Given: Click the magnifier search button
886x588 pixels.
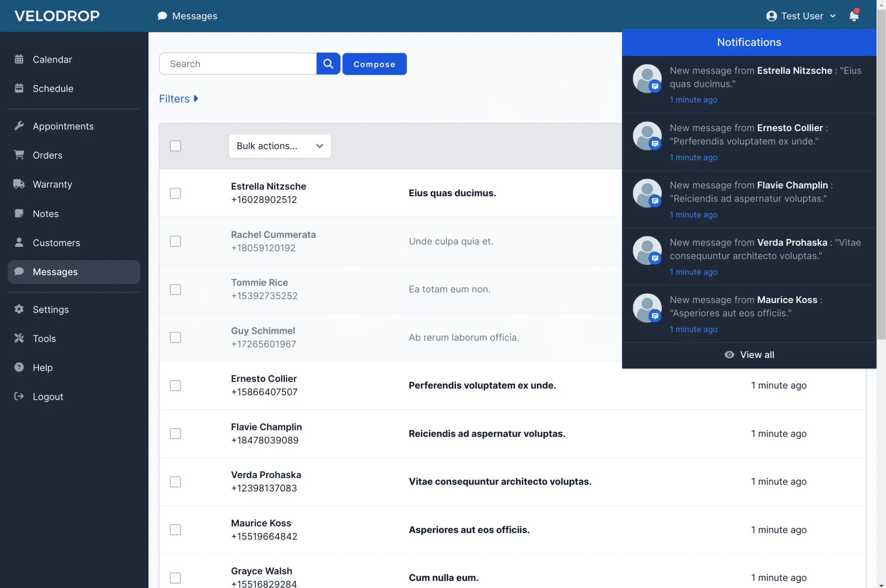Looking at the screenshot, I should pyautogui.click(x=328, y=64).
